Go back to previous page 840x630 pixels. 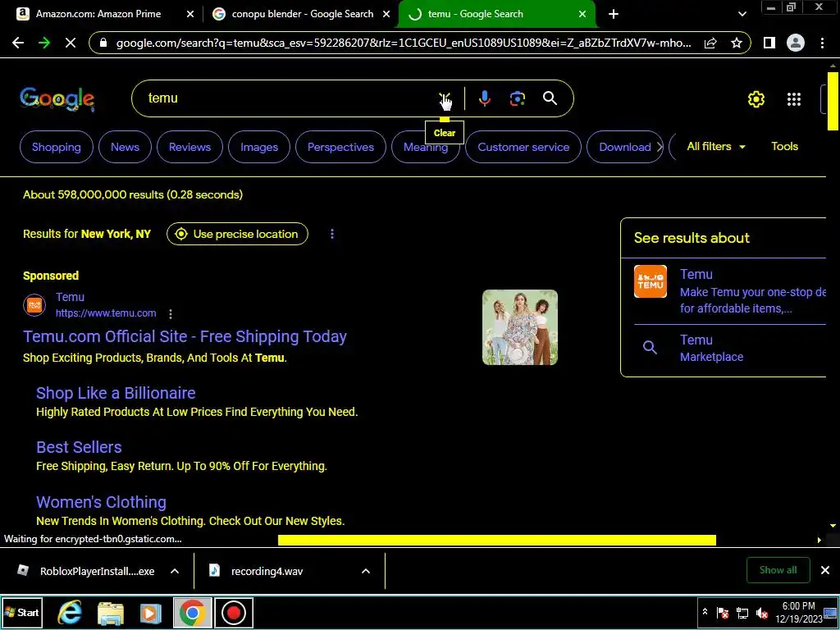18,43
